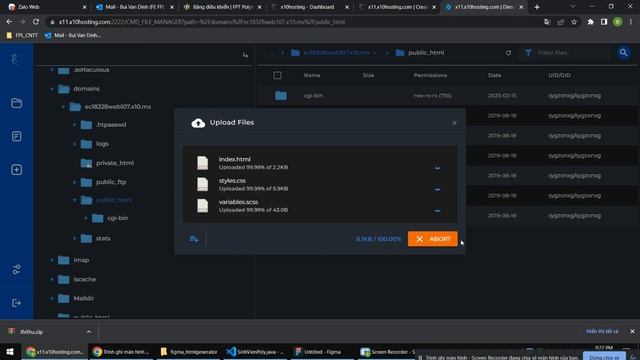Refresh the file list with reload icon
640x360 pixels.
pyautogui.click(x=508, y=53)
